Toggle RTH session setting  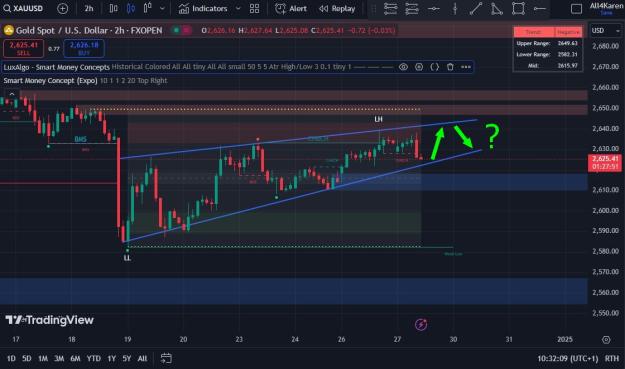click(x=612, y=359)
